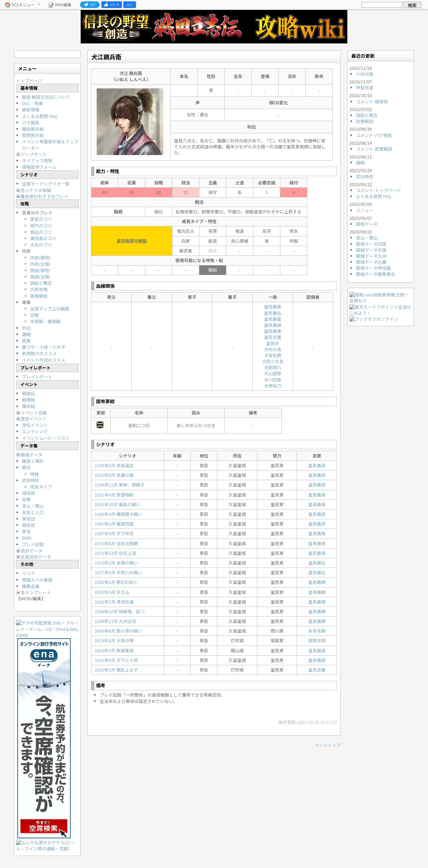
Task: Open the 成長タイプ menu link
Action: pyautogui.click(x=41, y=487)
